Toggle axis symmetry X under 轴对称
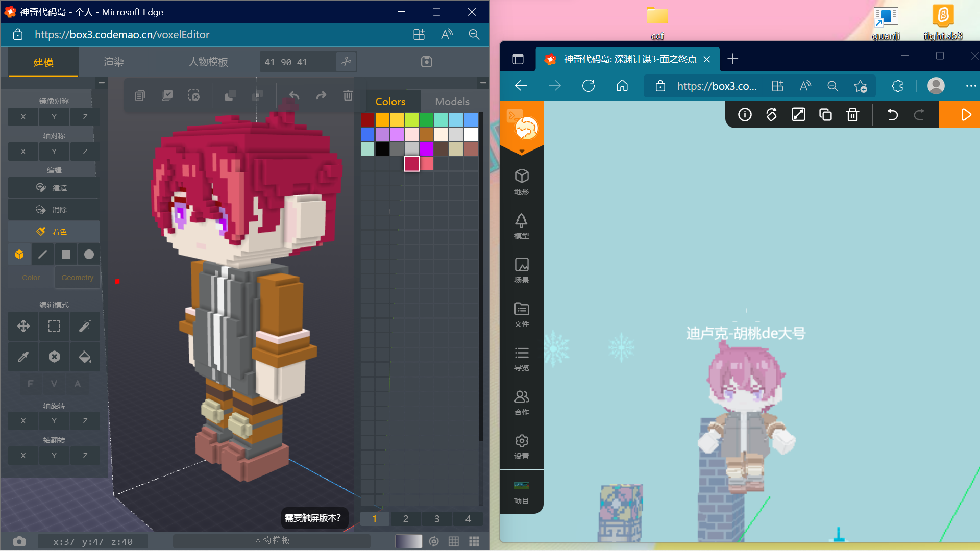This screenshot has width=980, height=551. tap(23, 152)
